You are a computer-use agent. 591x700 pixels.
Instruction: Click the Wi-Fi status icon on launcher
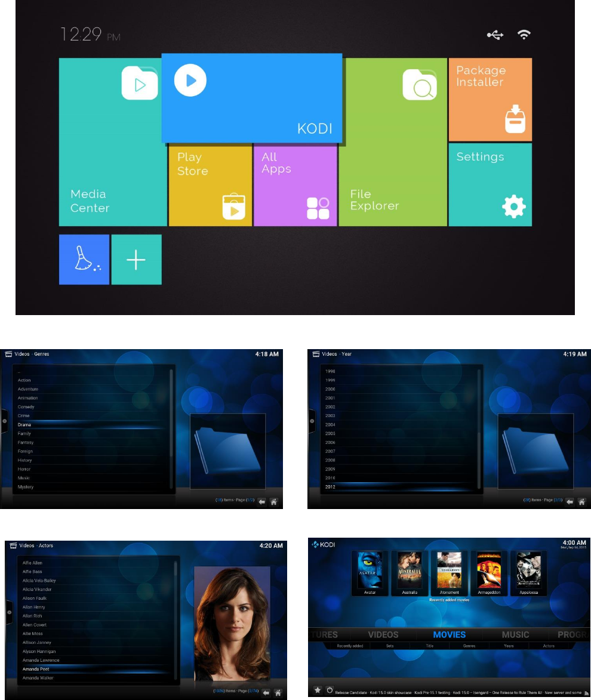click(524, 35)
